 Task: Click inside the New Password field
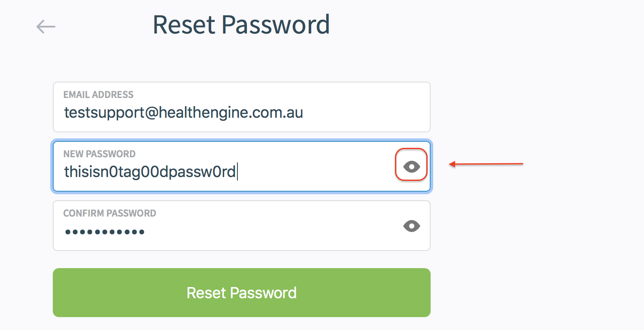point(301,171)
